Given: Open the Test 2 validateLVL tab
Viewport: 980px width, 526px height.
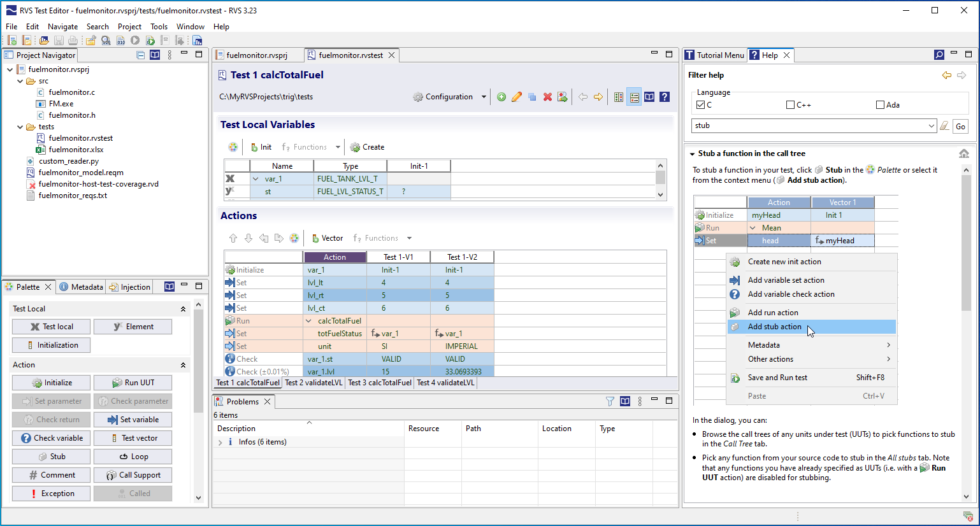Looking at the screenshot, I should pyautogui.click(x=313, y=383).
